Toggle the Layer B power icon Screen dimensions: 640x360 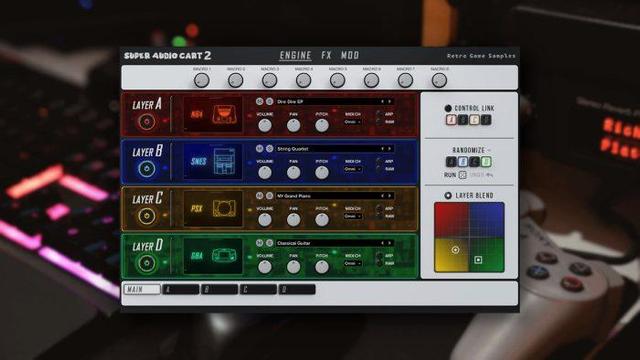(147, 169)
